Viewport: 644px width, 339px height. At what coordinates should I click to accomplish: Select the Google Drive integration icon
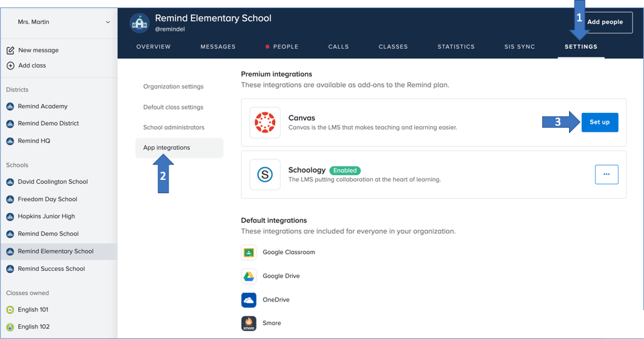click(248, 276)
